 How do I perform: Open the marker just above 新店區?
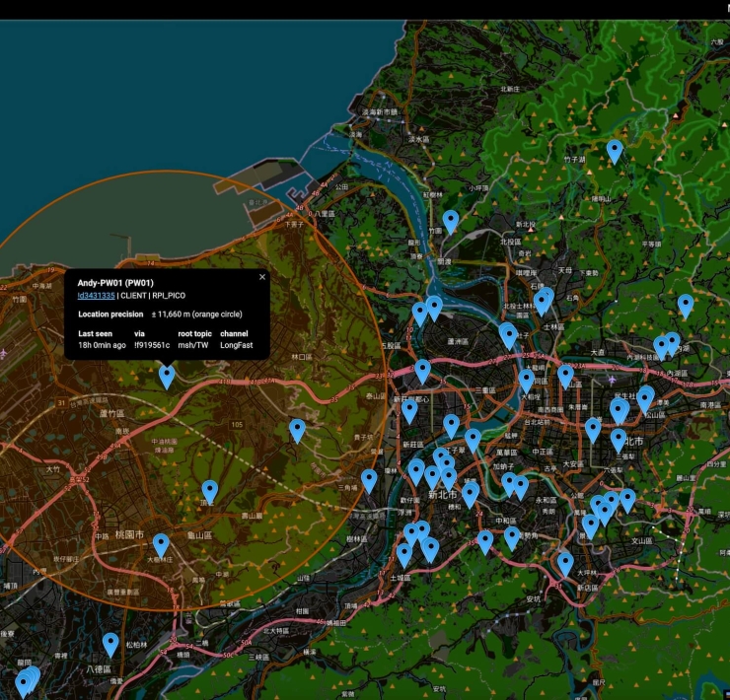tap(565, 563)
